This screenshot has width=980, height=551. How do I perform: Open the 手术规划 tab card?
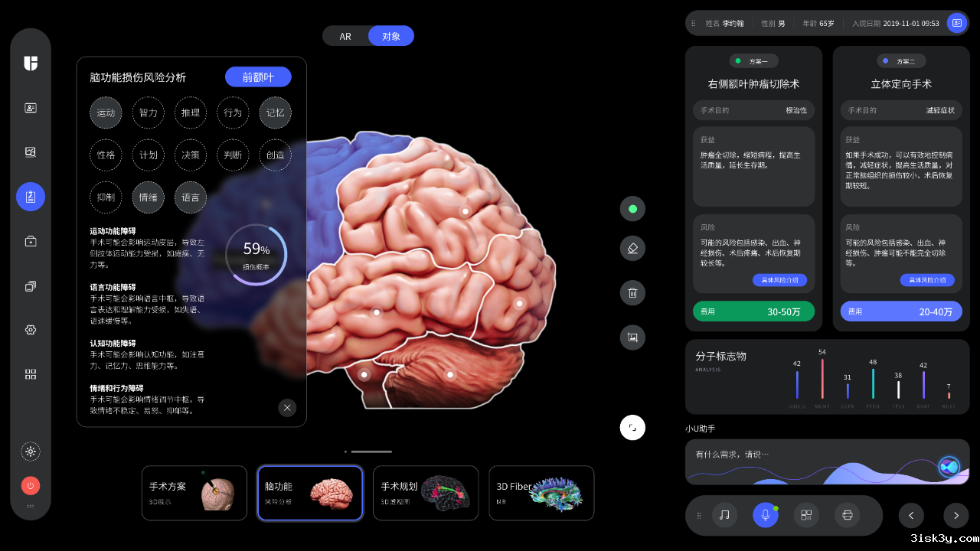click(426, 493)
